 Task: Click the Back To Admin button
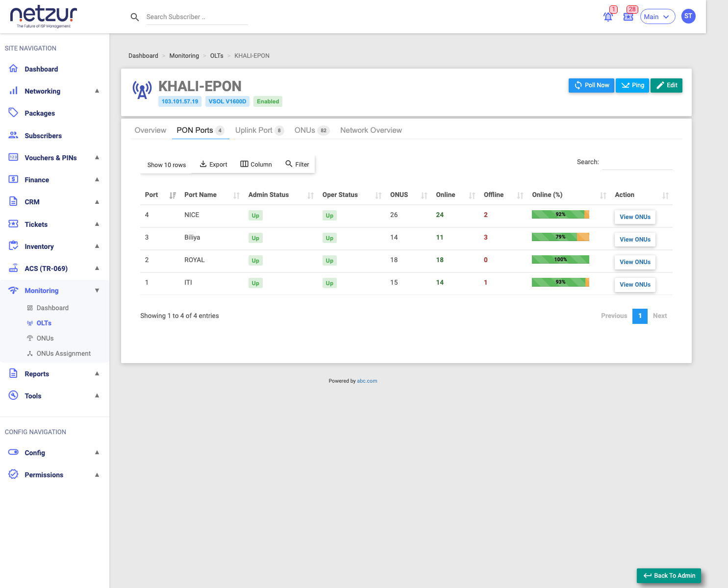point(669,576)
